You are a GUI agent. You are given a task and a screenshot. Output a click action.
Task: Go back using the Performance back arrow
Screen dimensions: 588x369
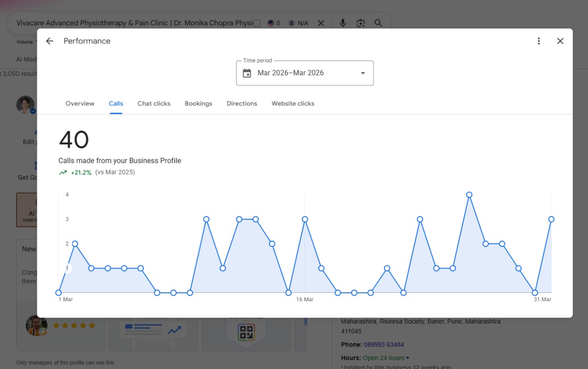coord(50,41)
